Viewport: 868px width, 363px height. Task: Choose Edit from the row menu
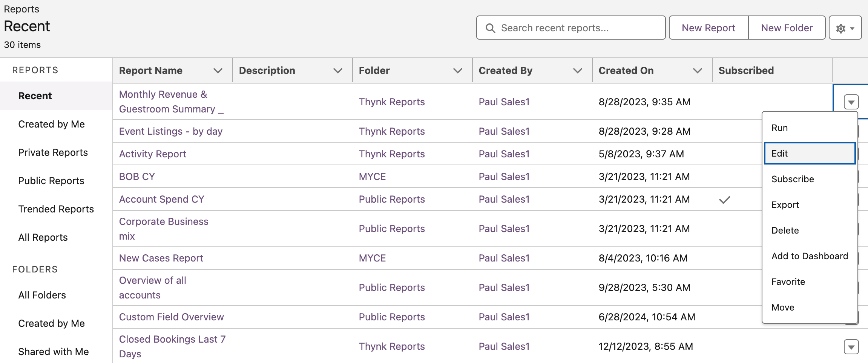pyautogui.click(x=810, y=153)
